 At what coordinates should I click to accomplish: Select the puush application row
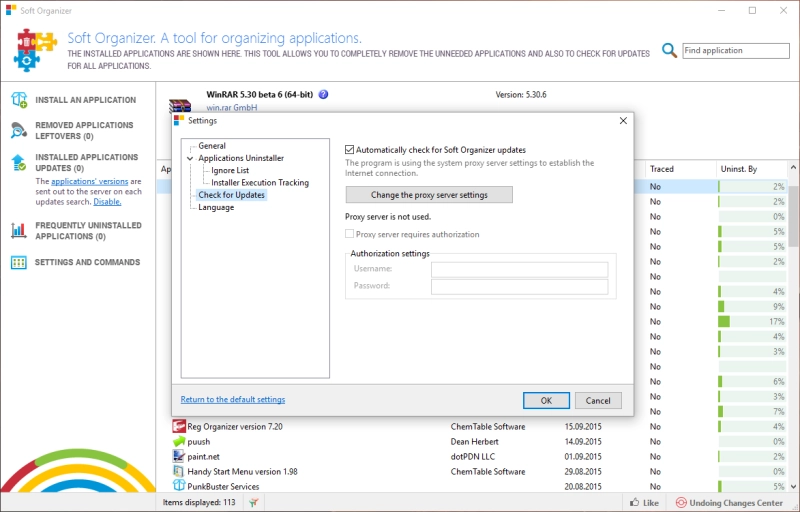pyautogui.click(x=472, y=442)
